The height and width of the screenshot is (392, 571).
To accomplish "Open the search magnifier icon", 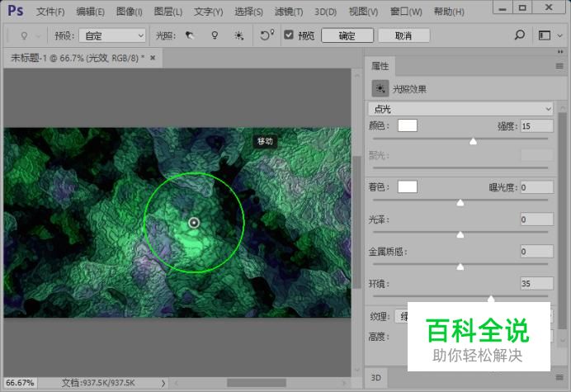I will tap(520, 35).
